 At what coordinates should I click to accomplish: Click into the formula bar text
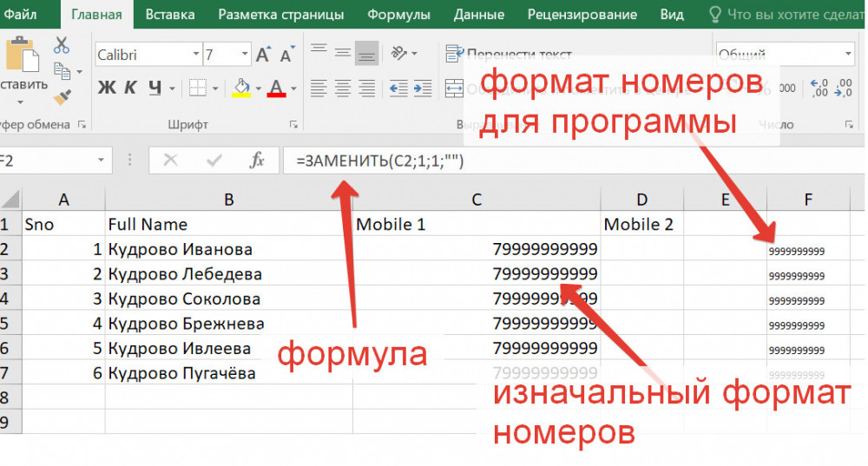(380, 161)
